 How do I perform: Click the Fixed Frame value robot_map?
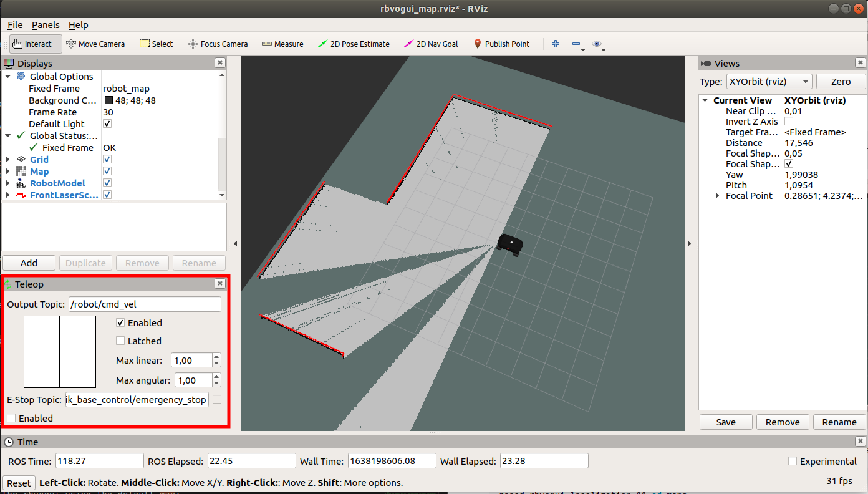coord(126,88)
